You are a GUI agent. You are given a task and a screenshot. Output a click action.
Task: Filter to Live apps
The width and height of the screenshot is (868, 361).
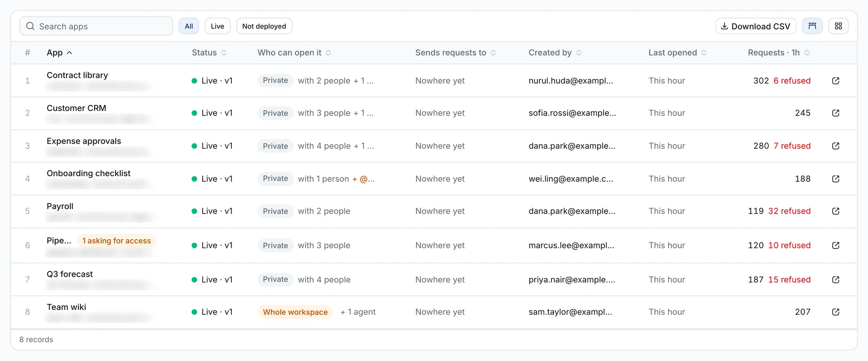[x=217, y=26]
